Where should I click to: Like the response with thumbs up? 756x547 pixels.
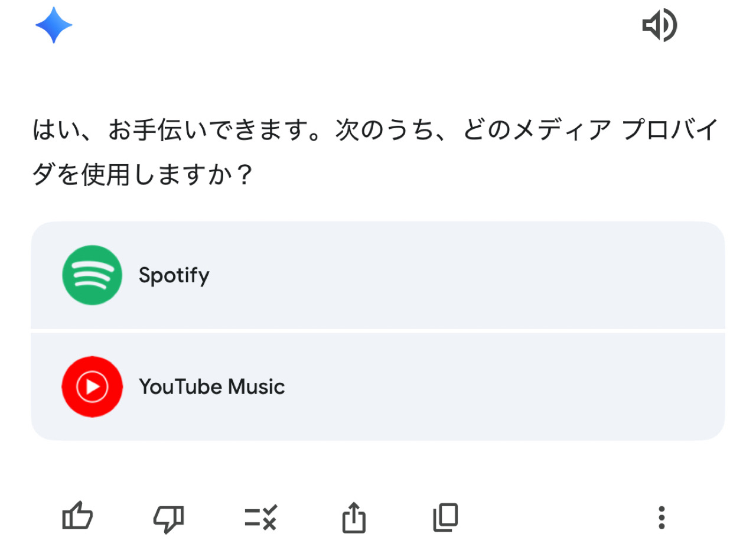(x=77, y=517)
